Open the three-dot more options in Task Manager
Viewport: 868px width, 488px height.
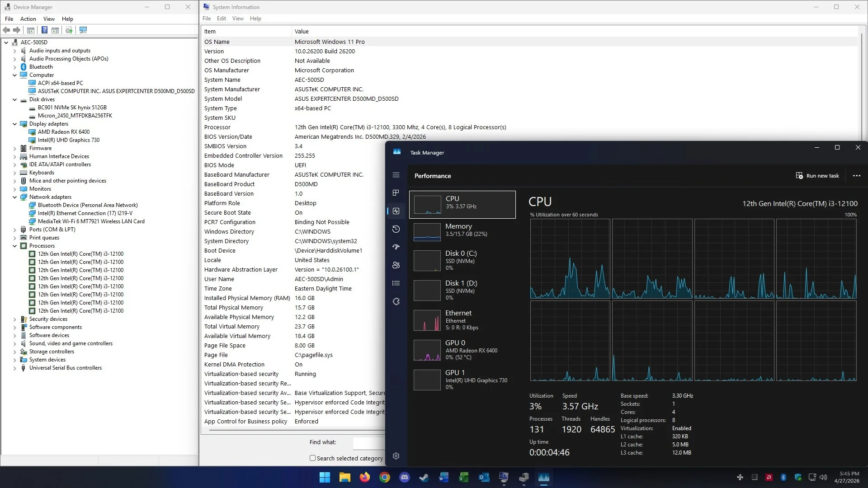click(857, 176)
